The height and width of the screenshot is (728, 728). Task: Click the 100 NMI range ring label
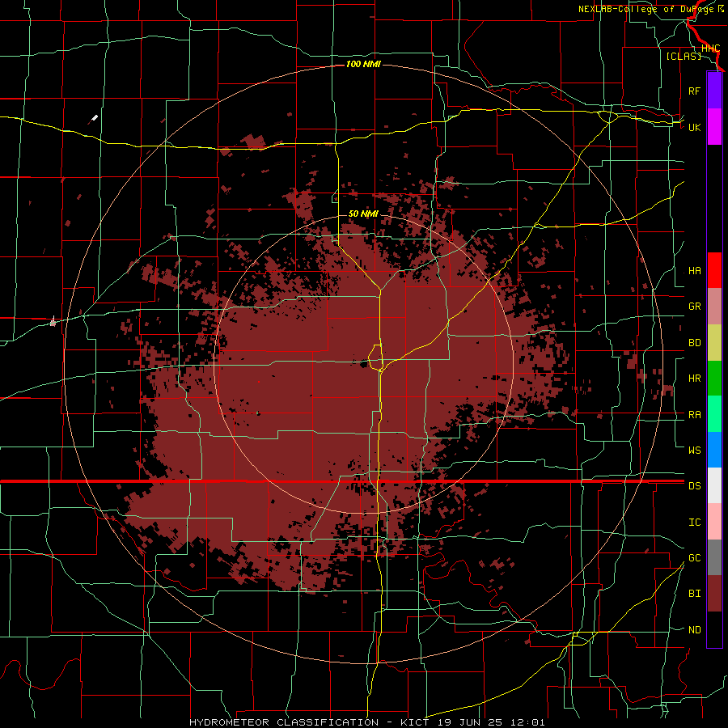pyautogui.click(x=363, y=64)
